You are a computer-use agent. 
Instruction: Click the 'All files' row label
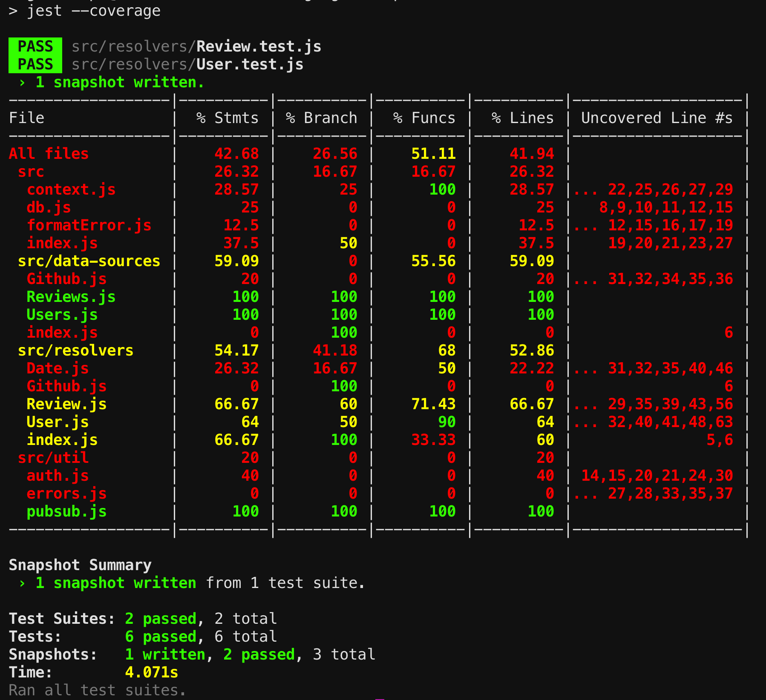(49, 154)
